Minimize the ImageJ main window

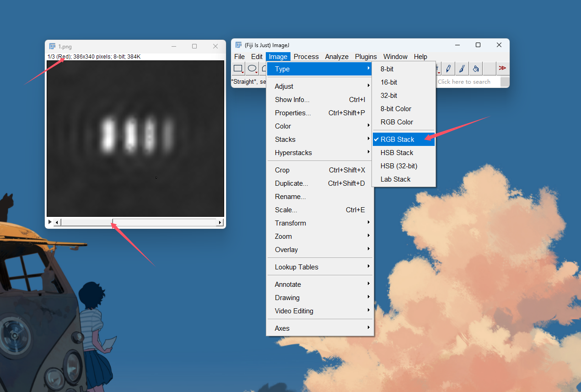click(457, 45)
